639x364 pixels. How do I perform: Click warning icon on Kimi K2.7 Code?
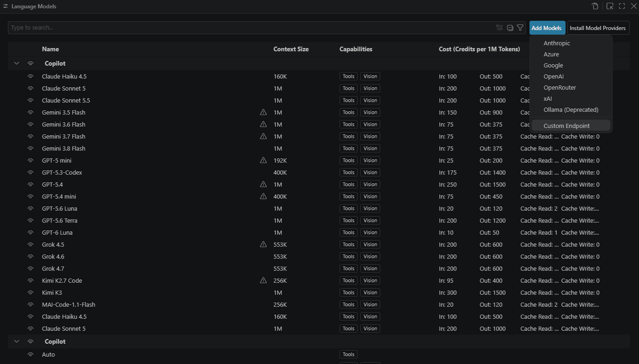click(x=263, y=280)
